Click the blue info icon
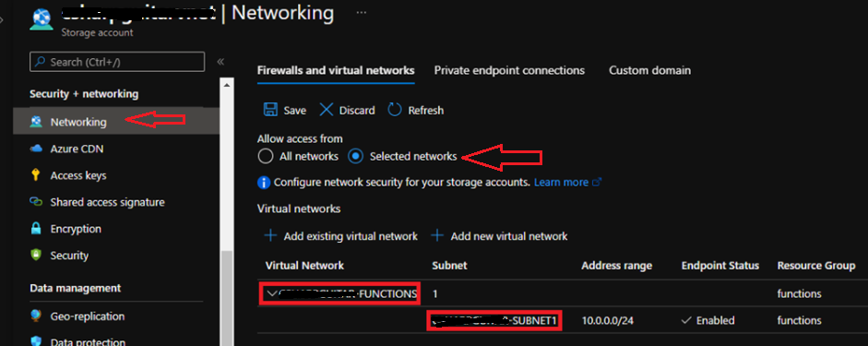The height and width of the screenshot is (346, 868). pos(264,182)
